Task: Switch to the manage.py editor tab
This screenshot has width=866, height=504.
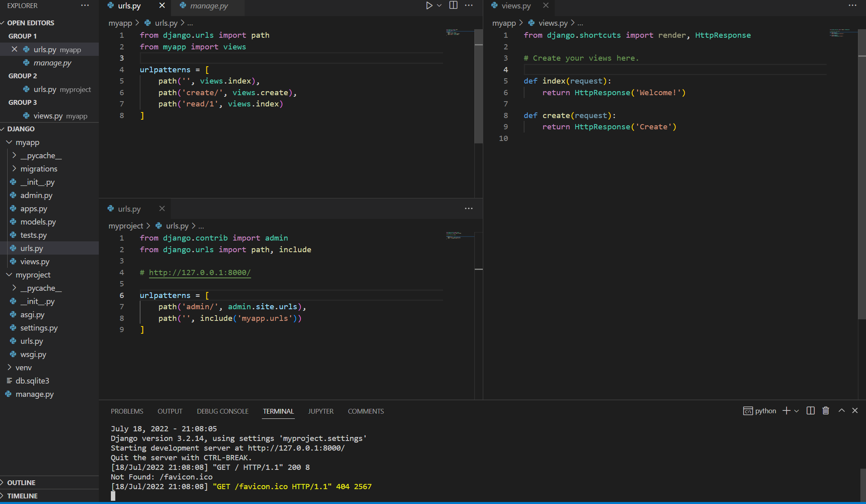Action: tap(208, 6)
